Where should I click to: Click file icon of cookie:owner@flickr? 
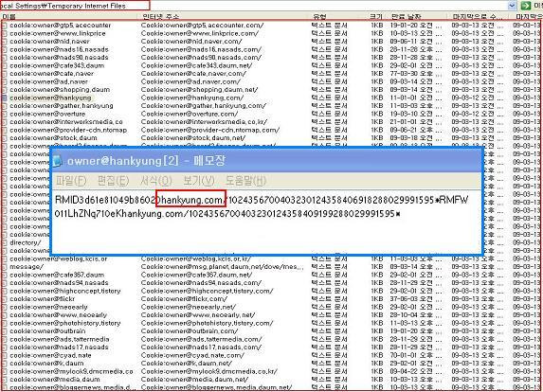(x=5, y=299)
